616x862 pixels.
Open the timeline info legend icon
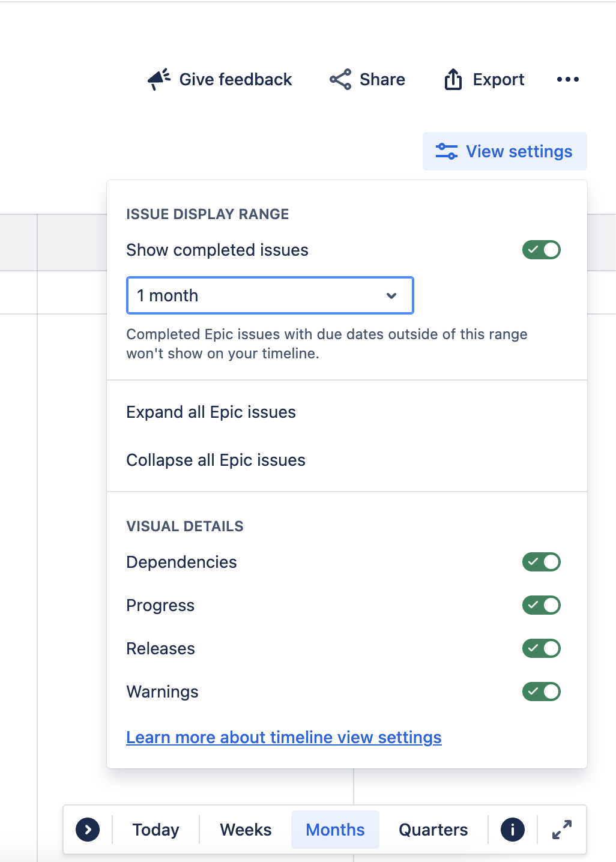(512, 830)
